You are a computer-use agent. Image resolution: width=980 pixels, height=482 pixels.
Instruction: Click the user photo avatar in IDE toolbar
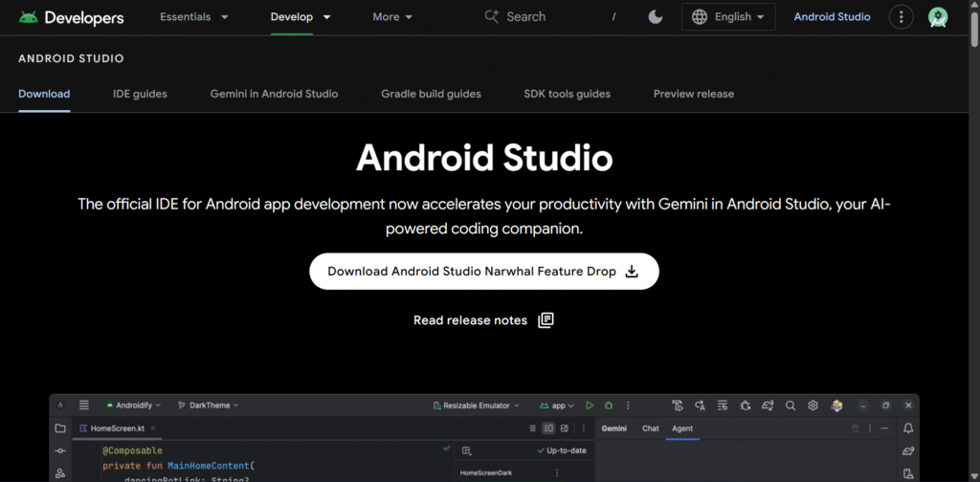click(836, 405)
